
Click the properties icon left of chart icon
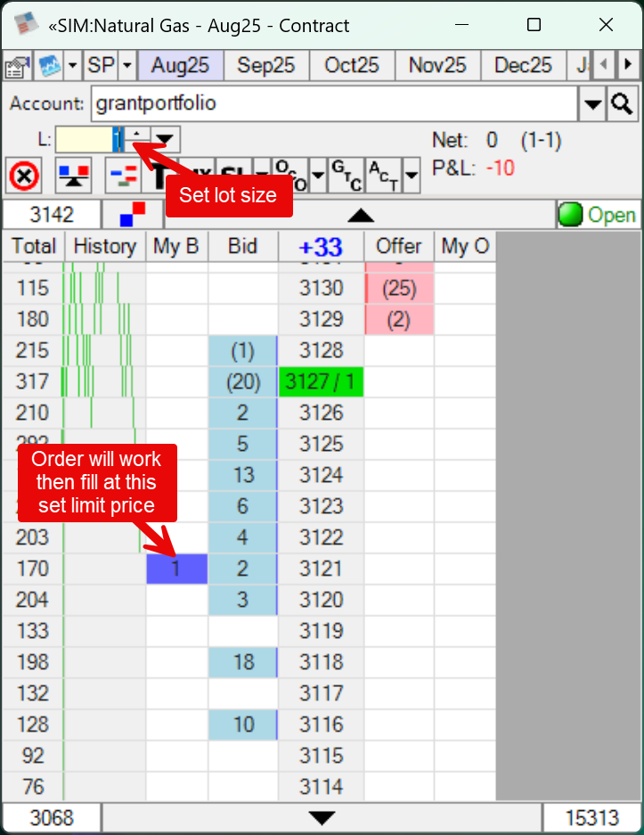tap(17, 66)
